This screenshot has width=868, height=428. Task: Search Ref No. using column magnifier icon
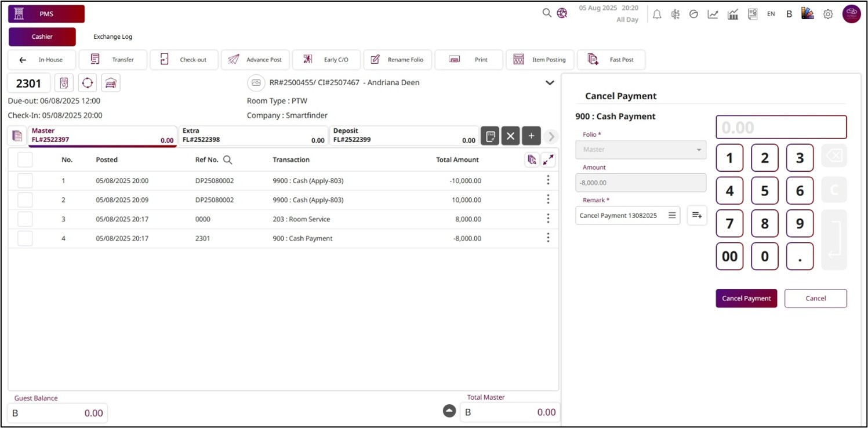click(228, 160)
